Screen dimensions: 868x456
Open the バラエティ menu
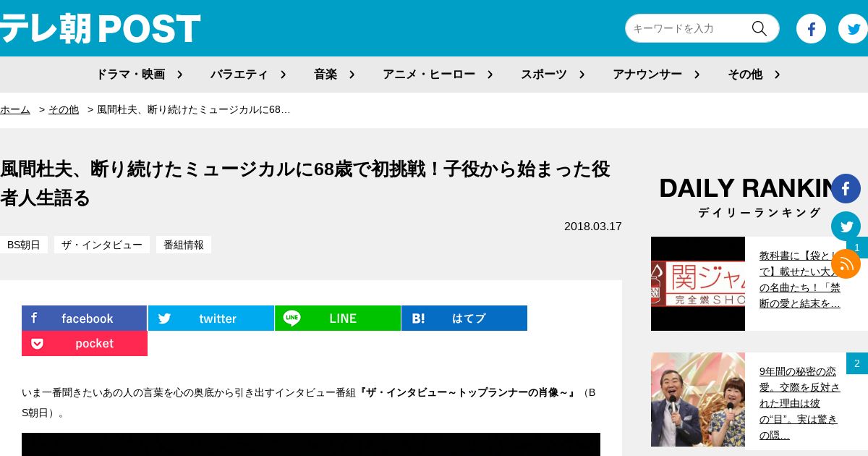(239, 74)
